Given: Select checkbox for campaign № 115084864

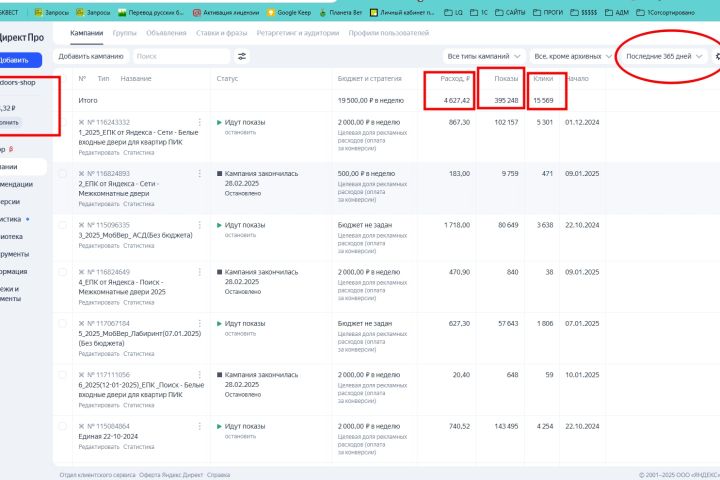Looking at the screenshot, I should pyautogui.click(x=62, y=426).
